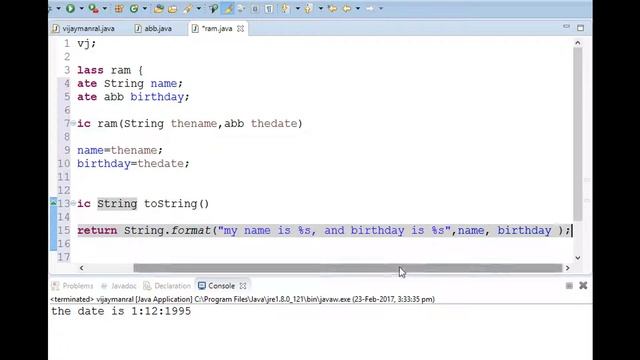The height and width of the screenshot is (360, 640).
Task: Click the Terminate square icon in Console
Action: point(569,286)
